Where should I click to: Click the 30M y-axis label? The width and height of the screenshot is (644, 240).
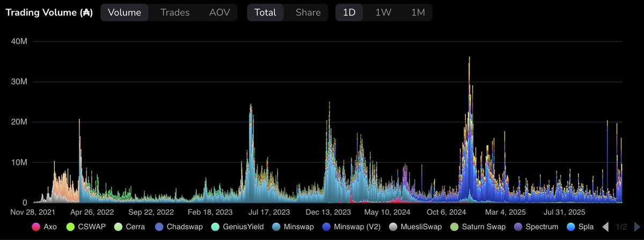(x=19, y=82)
